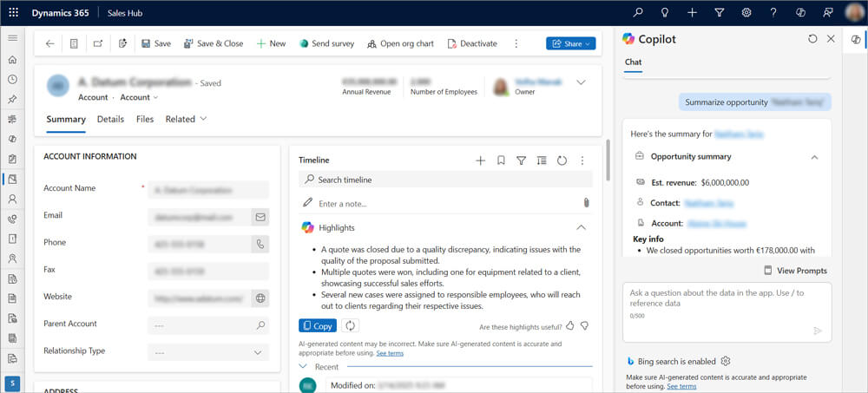The width and height of the screenshot is (868, 393).
Task: Collapse the Highlights section
Action: pyautogui.click(x=582, y=227)
